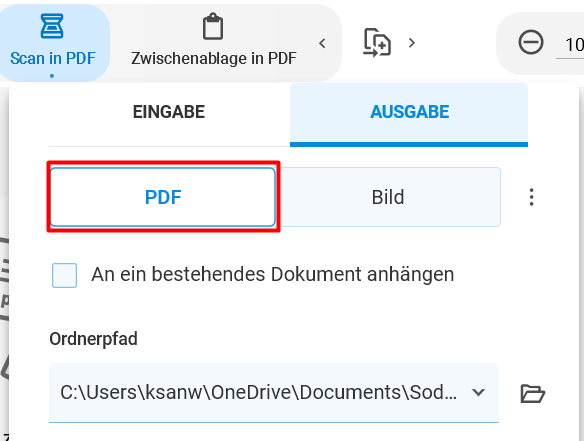Click the combine files into PDF icon
The height and width of the screenshot is (441, 584).
[377, 42]
